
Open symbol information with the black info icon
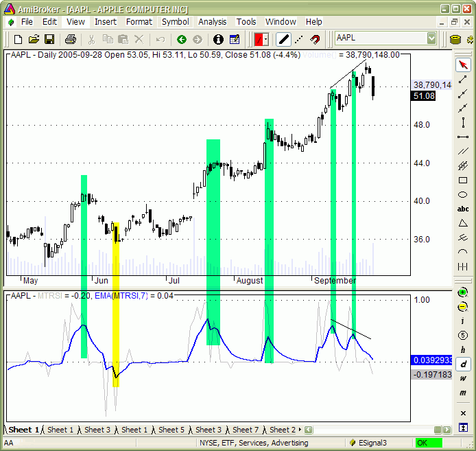[x=218, y=40]
